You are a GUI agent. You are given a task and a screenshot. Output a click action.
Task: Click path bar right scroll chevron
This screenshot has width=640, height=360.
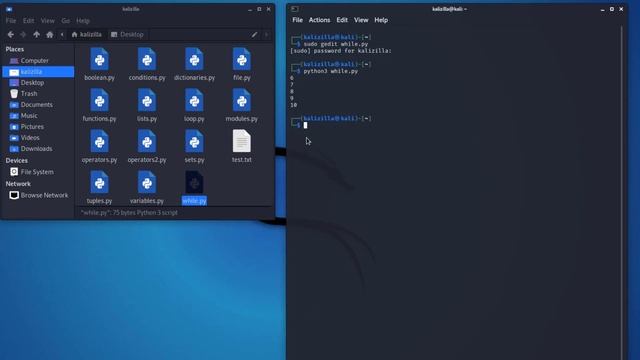(x=266, y=35)
